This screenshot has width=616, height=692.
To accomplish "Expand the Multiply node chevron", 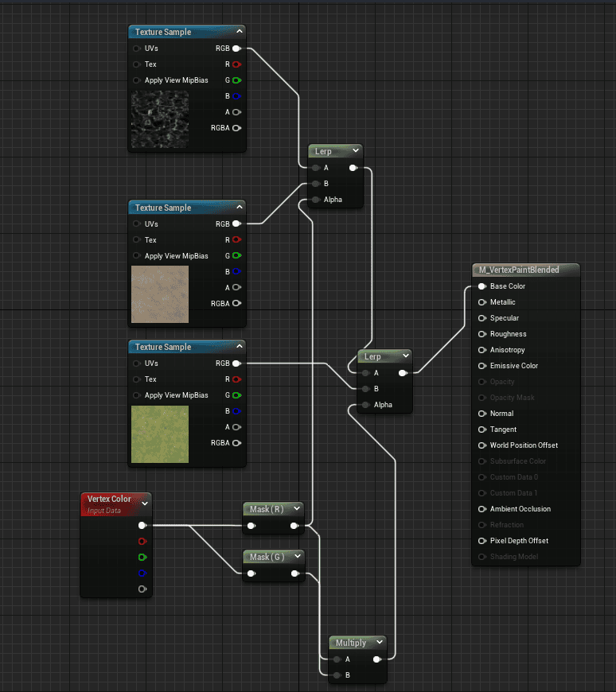I will click(380, 643).
